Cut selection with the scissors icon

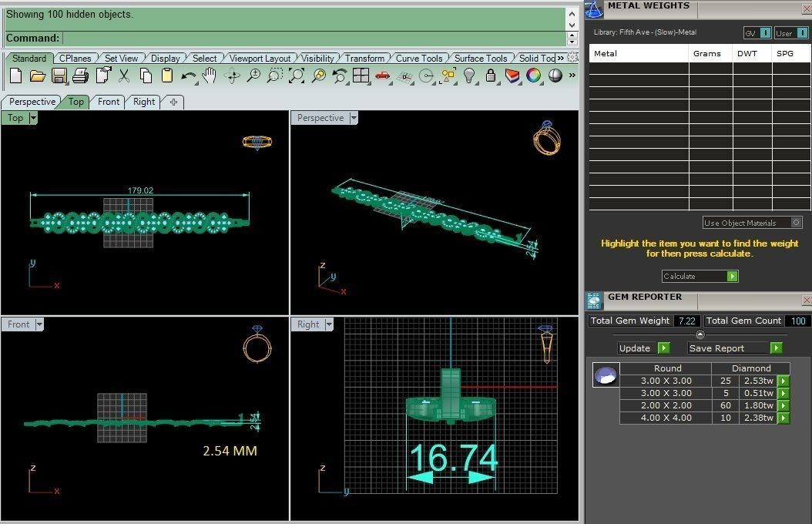pyautogui.click(x=124, y=76)
